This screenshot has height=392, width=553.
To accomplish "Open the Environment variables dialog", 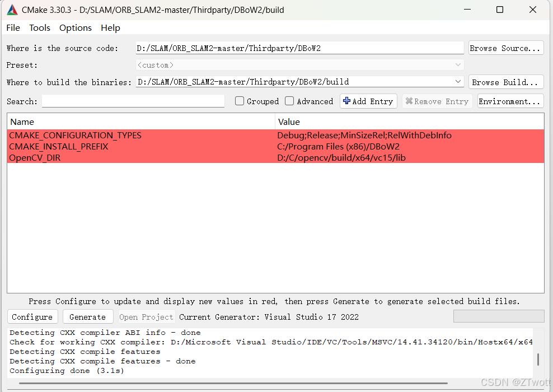I will tap(509, 101).
